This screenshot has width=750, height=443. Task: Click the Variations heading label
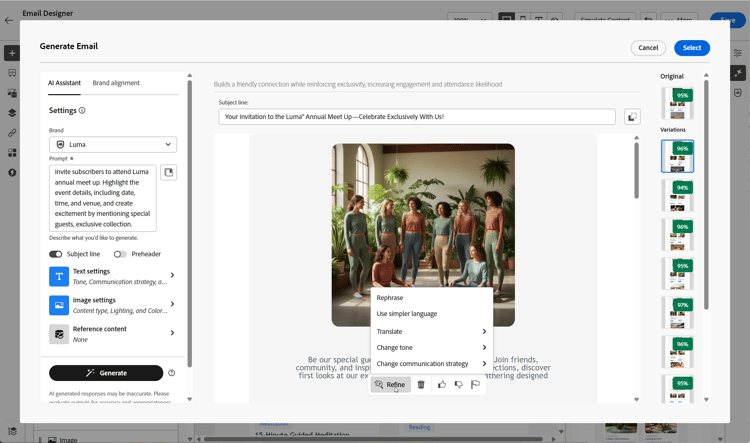coord(673,130)
